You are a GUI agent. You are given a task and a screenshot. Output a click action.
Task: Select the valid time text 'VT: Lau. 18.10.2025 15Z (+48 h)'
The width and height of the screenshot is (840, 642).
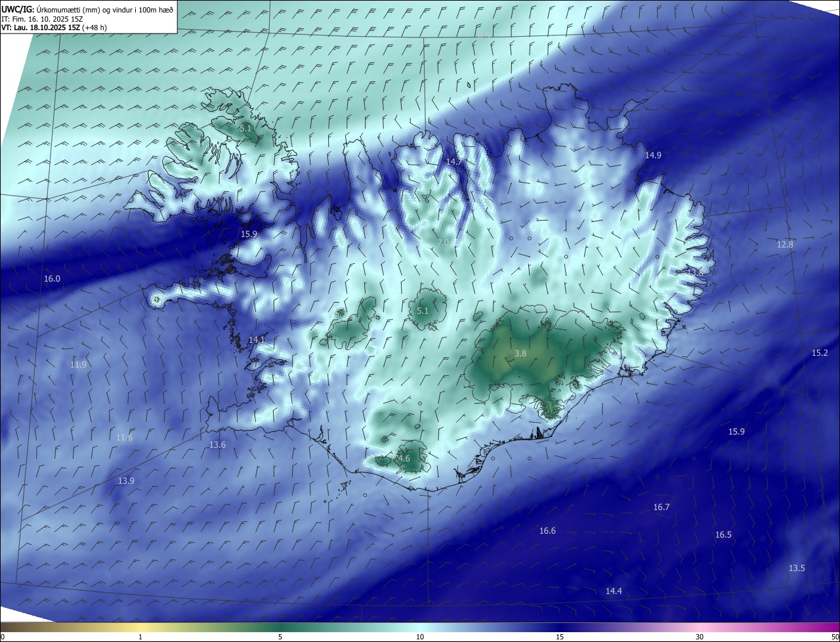tap(54, 28)
